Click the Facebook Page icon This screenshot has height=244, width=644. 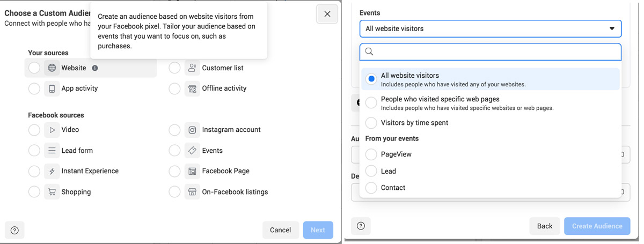pyautogui.click(x=192, y=171)
